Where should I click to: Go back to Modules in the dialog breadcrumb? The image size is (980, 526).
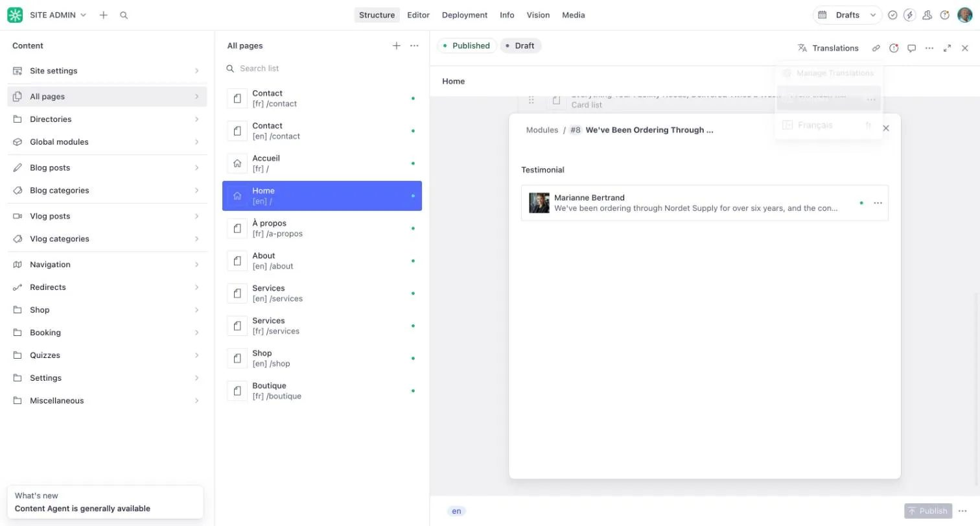(542, 130)
